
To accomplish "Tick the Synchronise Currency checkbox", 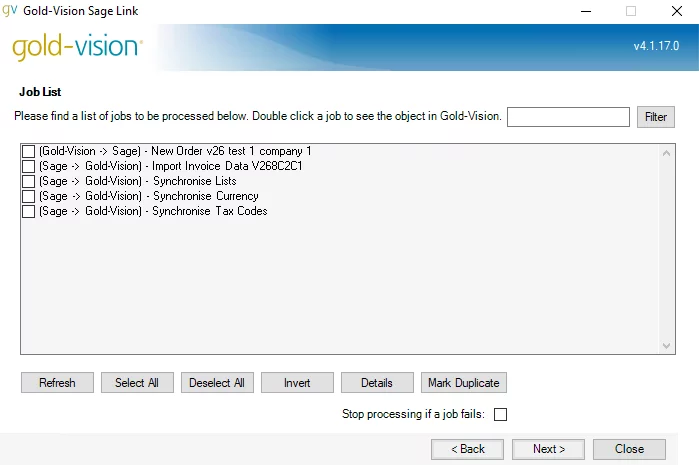I will click(x=29, y=196).
